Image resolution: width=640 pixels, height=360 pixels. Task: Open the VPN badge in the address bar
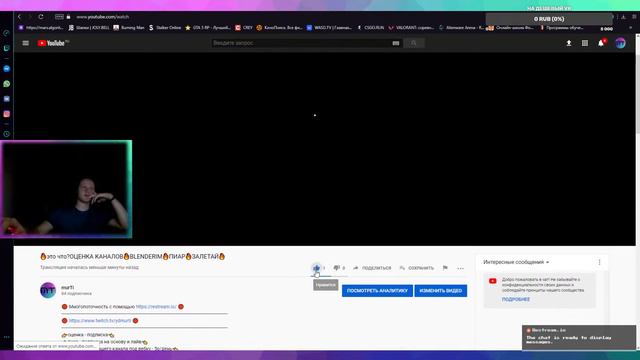tap(59, 17)
